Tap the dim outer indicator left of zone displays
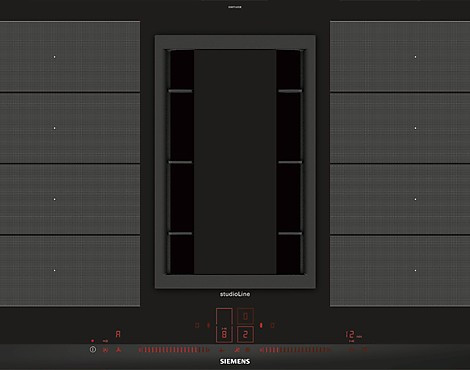The height and width of the screenshot is (370, 470). coord(197,325)
